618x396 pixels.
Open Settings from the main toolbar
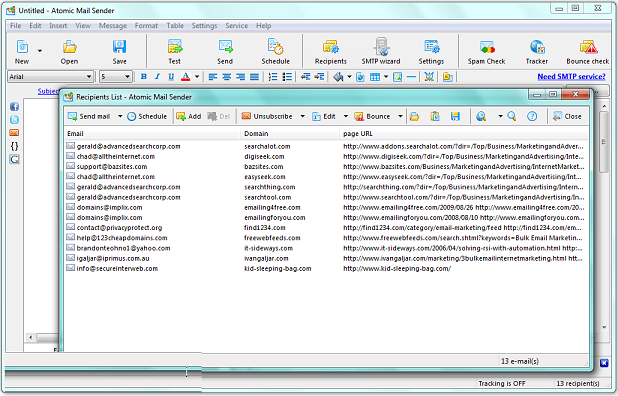(431, 51)
